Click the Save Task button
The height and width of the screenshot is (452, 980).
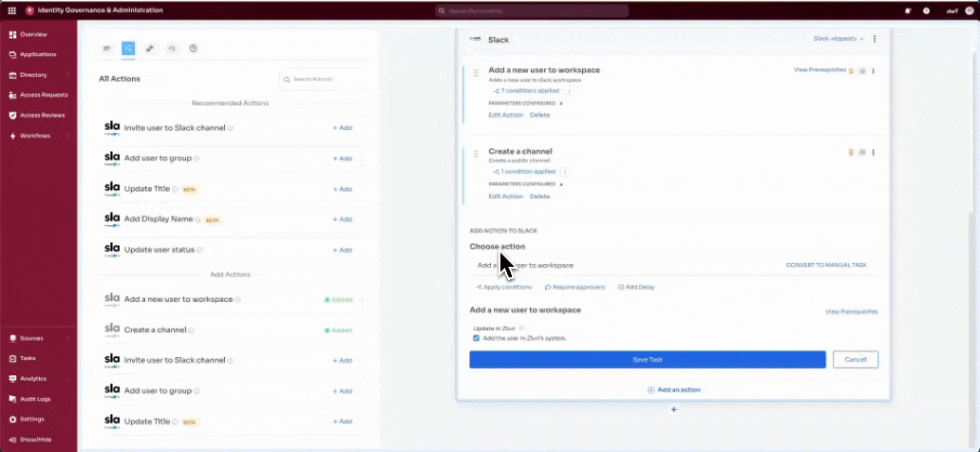[648, 360]
